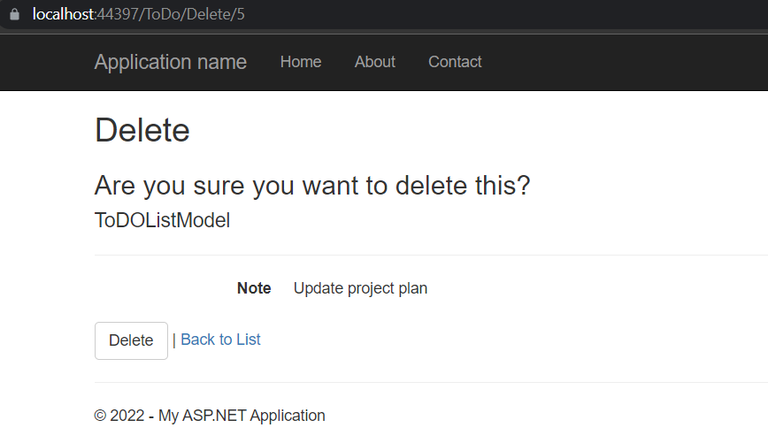Open the Application name brand link
This screenshot has height=443, width=768.
(x=170, y=62)
